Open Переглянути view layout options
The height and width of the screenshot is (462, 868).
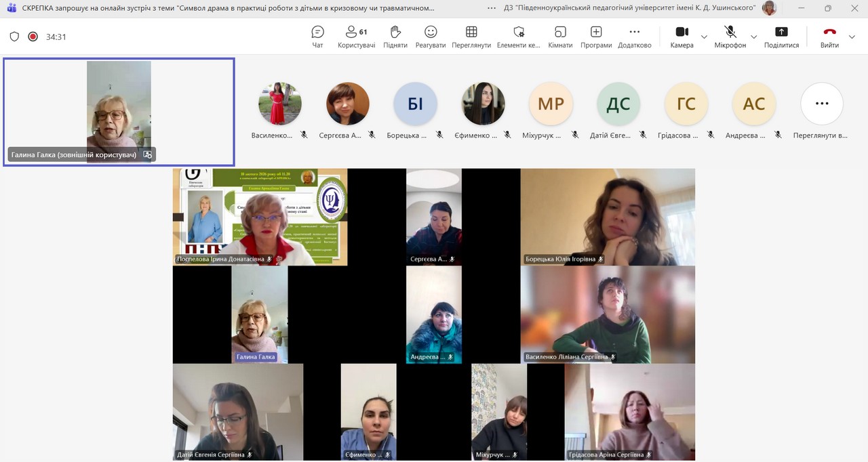(471, 37)
